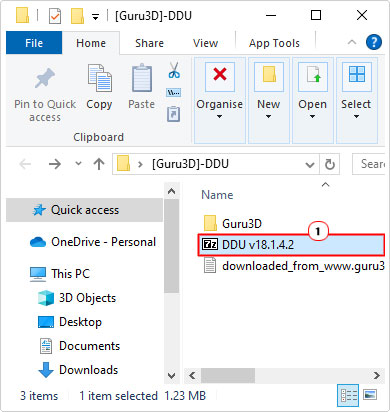390x412 pixels.
Task: Open Documents in navigation pane
Action: 80,346
